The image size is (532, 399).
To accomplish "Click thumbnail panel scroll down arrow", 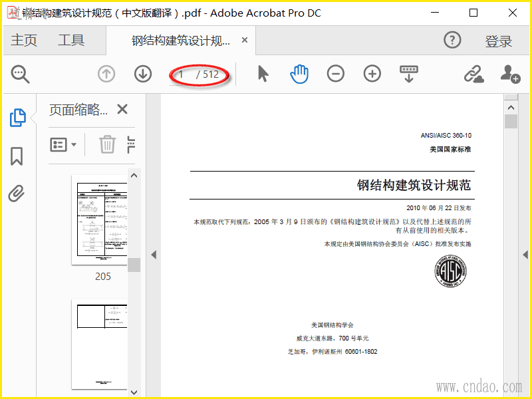I will pos(134,392).
